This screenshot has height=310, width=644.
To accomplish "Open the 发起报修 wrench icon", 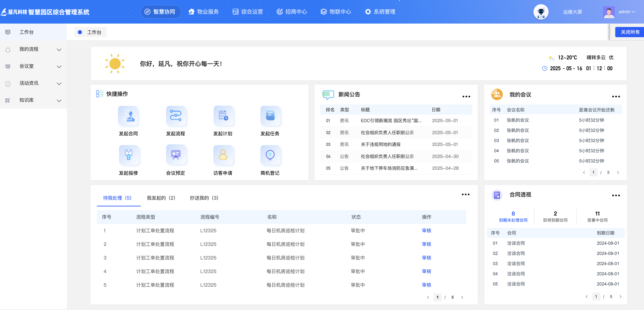I will pyautogui.click(x=128, y=155).
